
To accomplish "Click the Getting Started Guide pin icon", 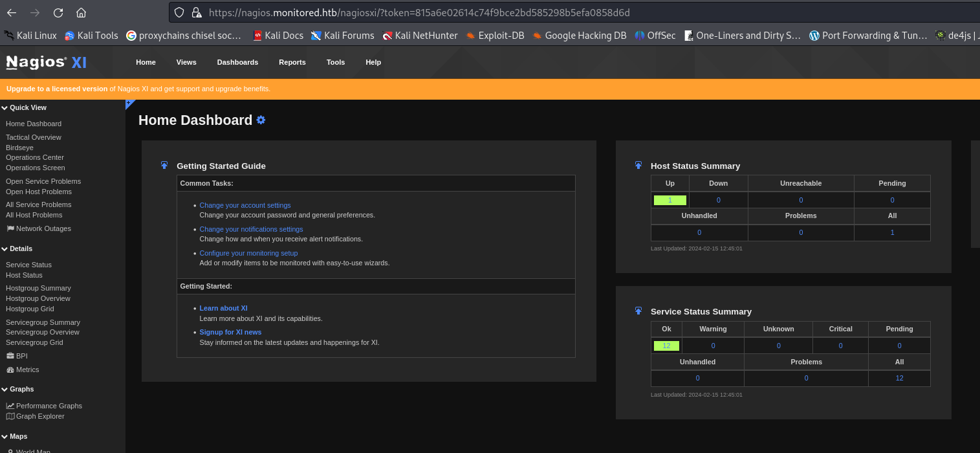I will pos(164,166).
